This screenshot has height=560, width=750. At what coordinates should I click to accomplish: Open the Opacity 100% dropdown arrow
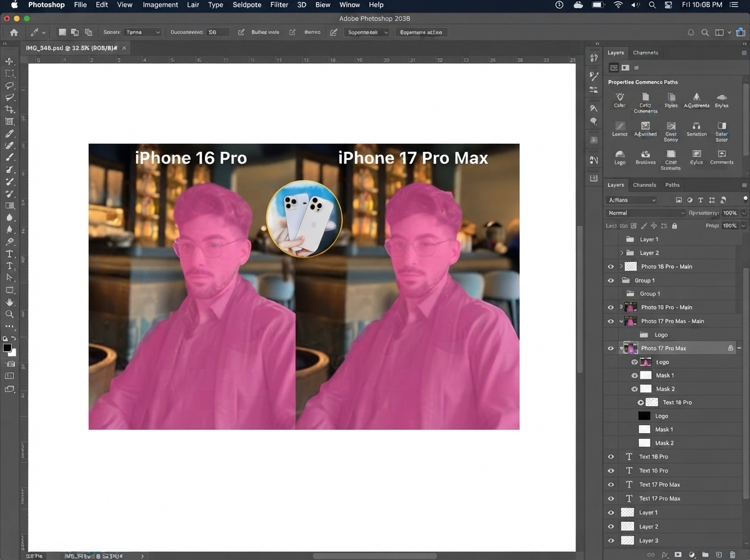click(x=744, y=213)
